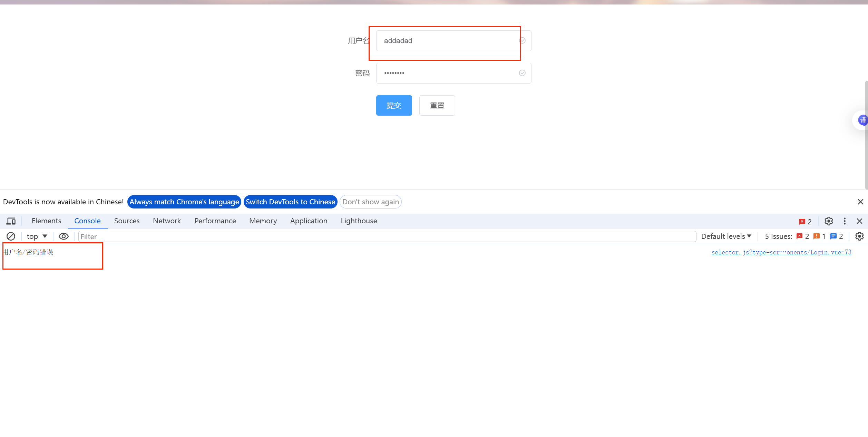The height and width of the screenshot is (437, 868).
Task: Click Switch DevTools to Chinese button
Action: point(290,202)
